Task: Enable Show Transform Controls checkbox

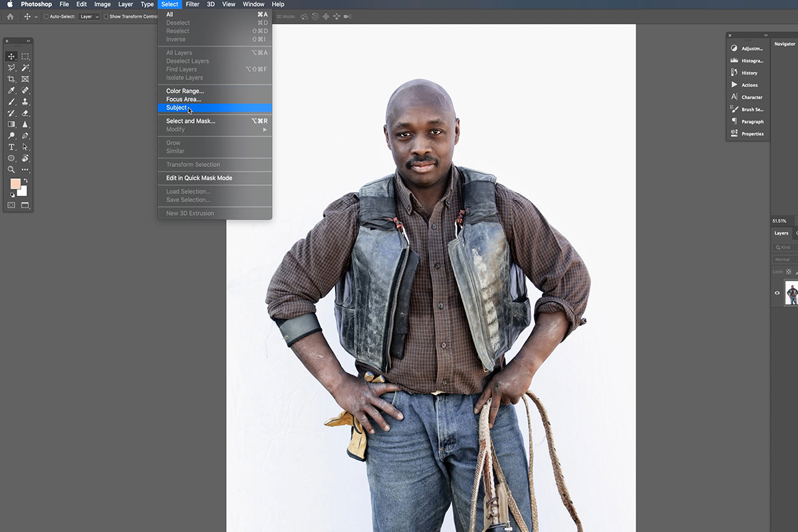Action: (x=106, y=17)
